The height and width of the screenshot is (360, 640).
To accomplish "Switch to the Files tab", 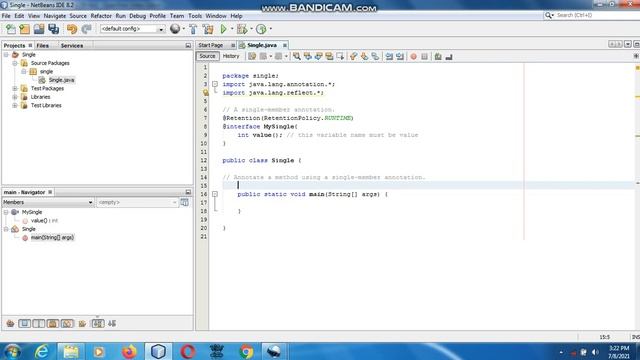I will (x=42, y=45).
